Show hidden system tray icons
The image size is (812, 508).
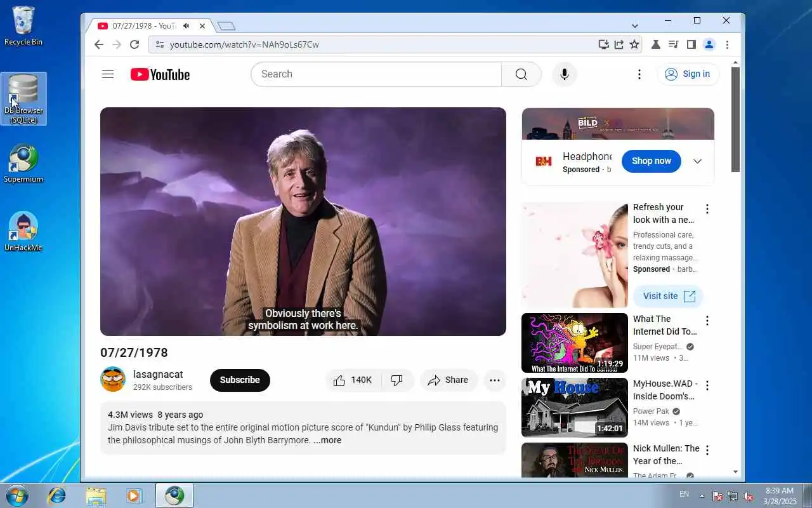click(x=702, y=495)
